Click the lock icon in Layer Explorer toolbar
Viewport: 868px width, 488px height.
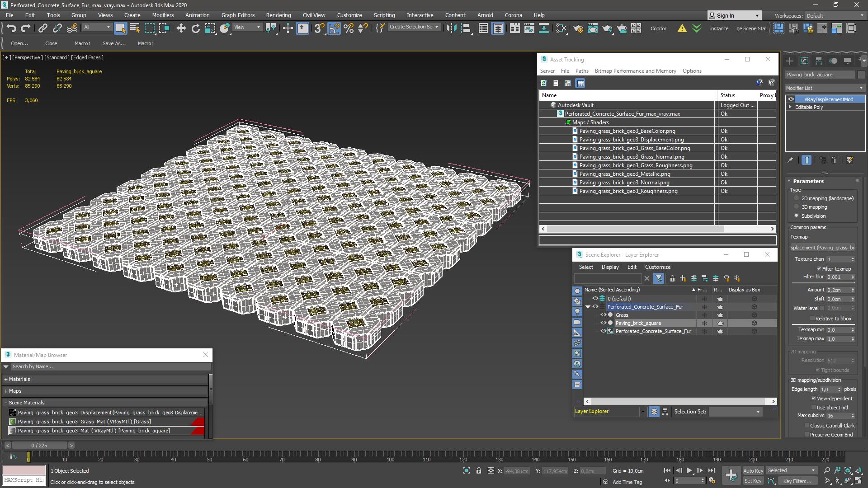click(672, 278)
